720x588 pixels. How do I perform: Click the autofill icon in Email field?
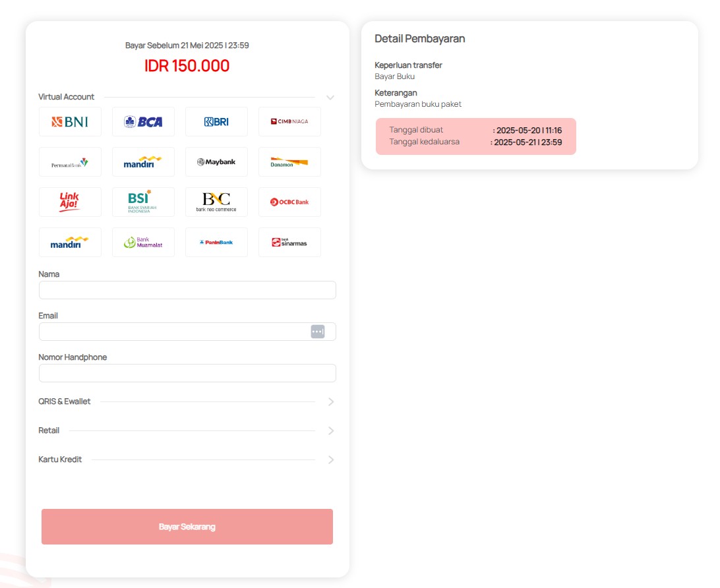pyautogui.click(x=318, y=332)
